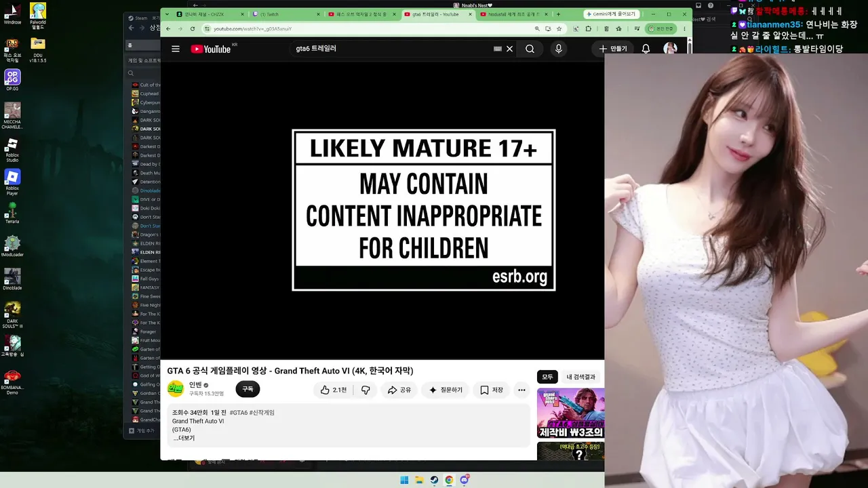Go back in Chrome

[167, 28]
